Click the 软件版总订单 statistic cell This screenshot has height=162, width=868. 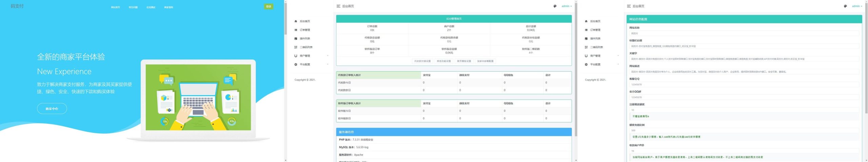pos(372,51)
